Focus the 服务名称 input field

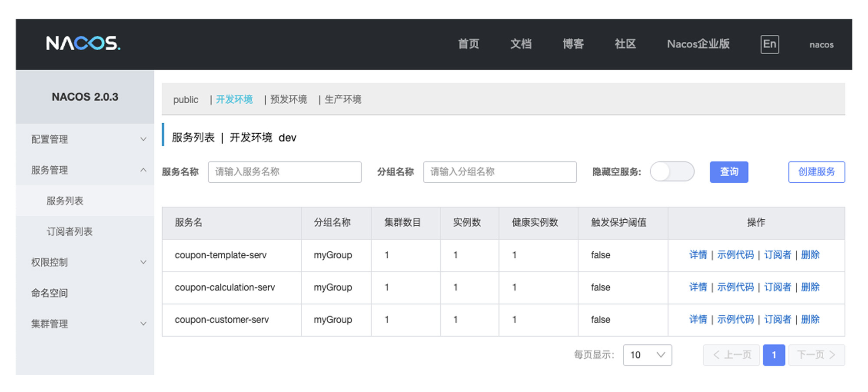284,172
